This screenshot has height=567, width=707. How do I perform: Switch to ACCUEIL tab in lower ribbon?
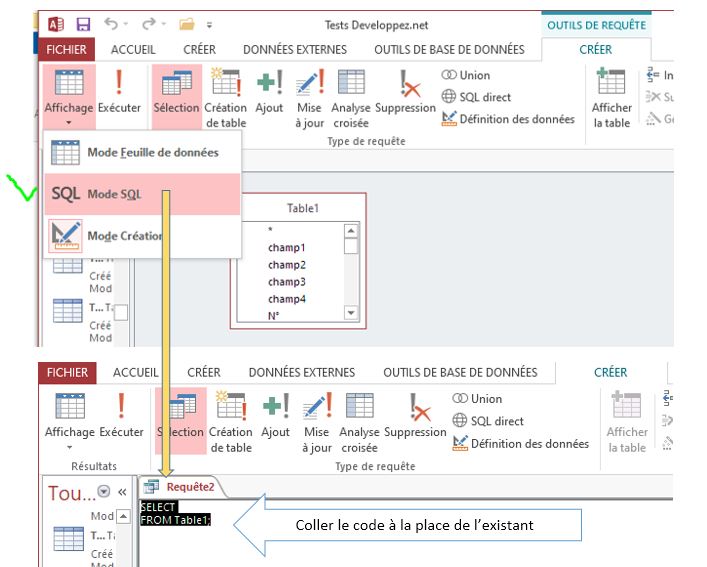click(x=136, y=373)
